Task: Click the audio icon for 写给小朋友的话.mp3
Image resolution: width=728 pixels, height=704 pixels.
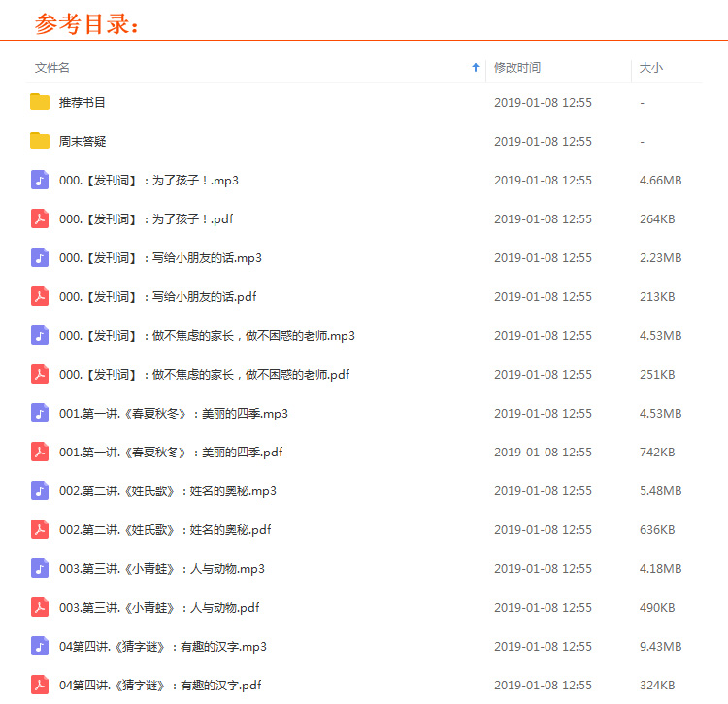Action: (40, 257)
